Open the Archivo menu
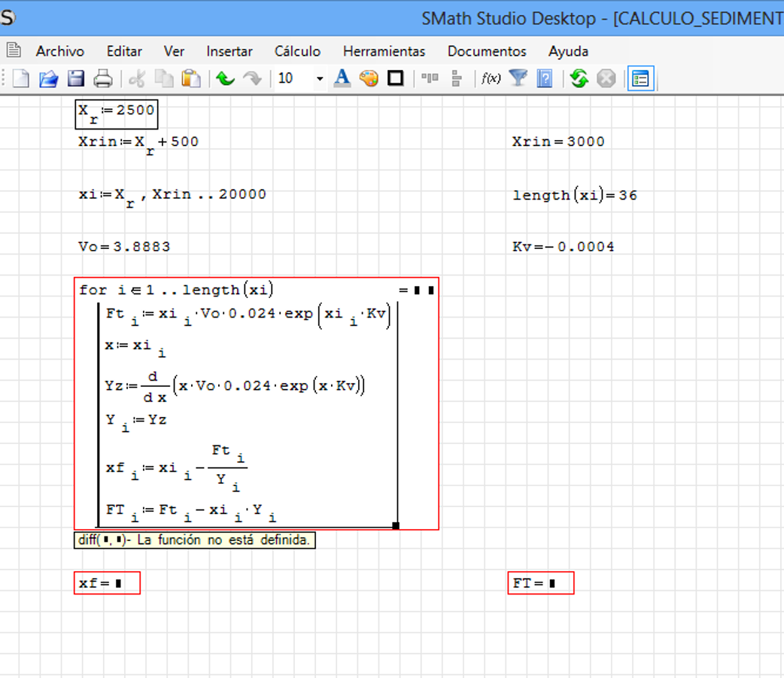 60,51
